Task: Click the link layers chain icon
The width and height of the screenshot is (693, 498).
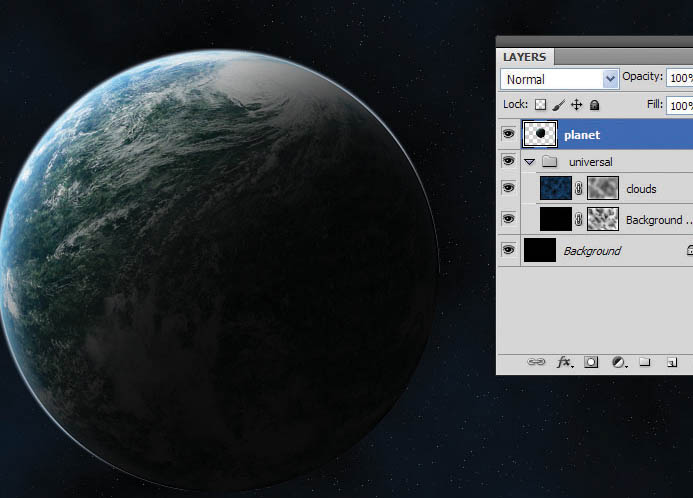Action: coord(536,362)
